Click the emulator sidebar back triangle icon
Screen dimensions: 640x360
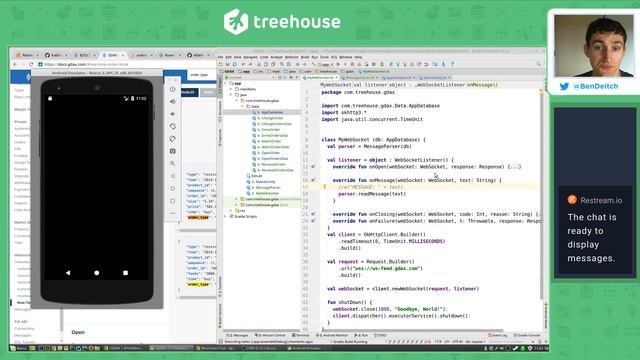(x=173, y=176)
